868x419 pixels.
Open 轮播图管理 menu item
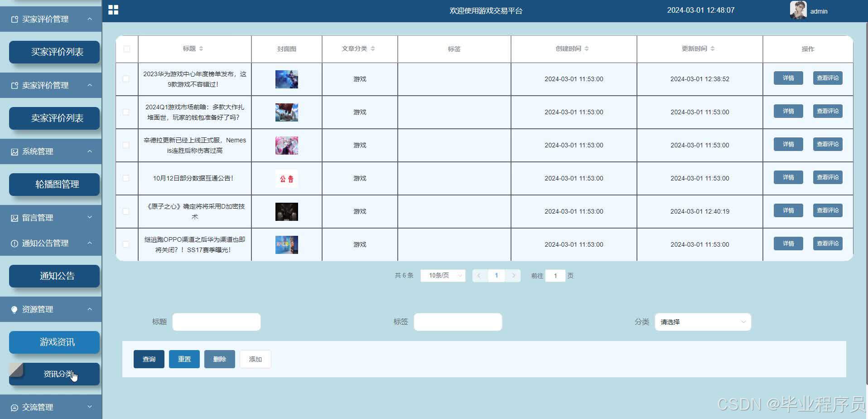[x=54, y=185]
